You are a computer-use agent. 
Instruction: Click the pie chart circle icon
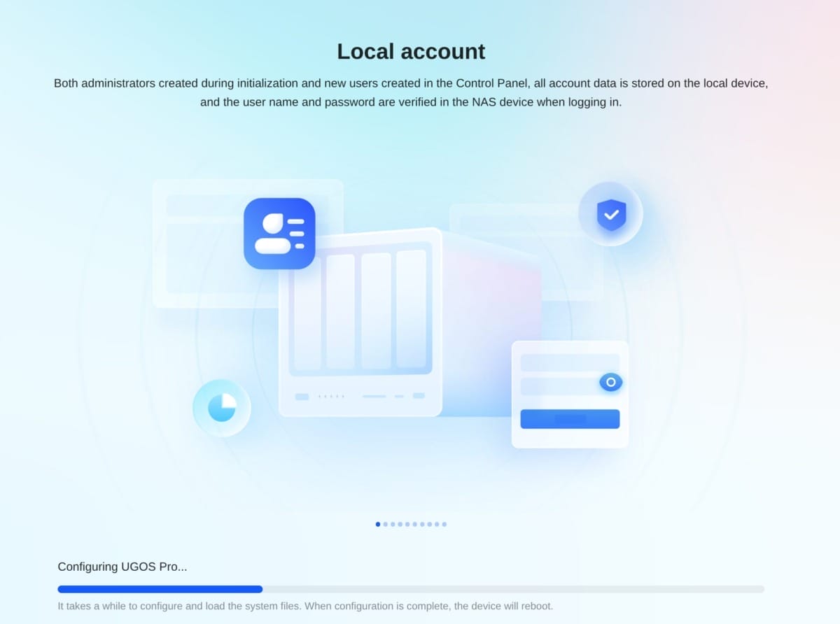[x=222, y=407]
